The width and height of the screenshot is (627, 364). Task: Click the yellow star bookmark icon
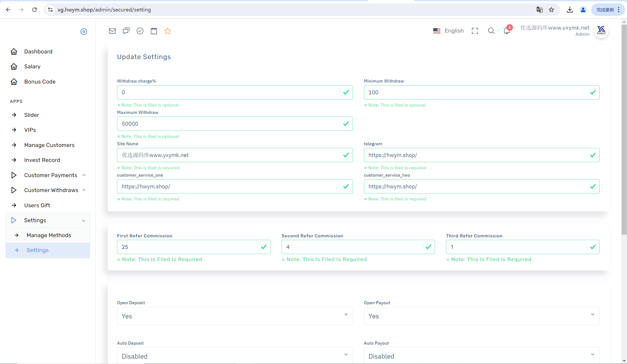168,31
